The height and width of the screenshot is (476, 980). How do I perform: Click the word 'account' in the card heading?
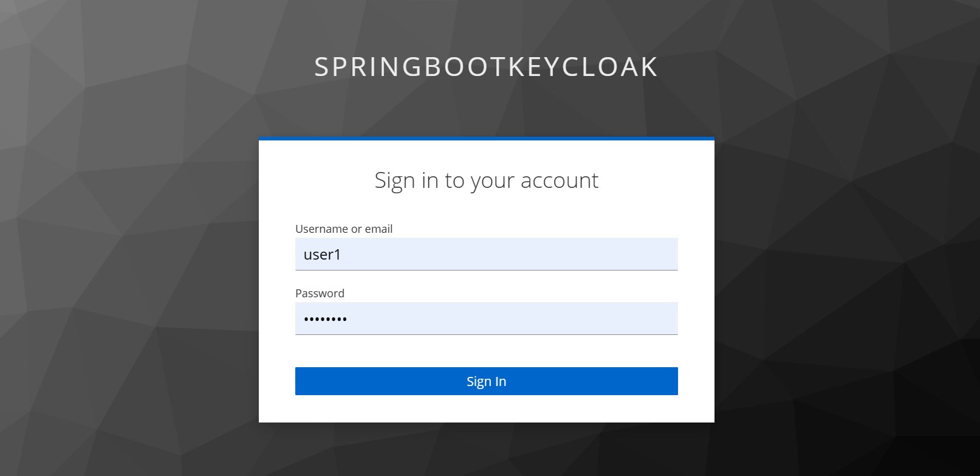coord(560,181)
